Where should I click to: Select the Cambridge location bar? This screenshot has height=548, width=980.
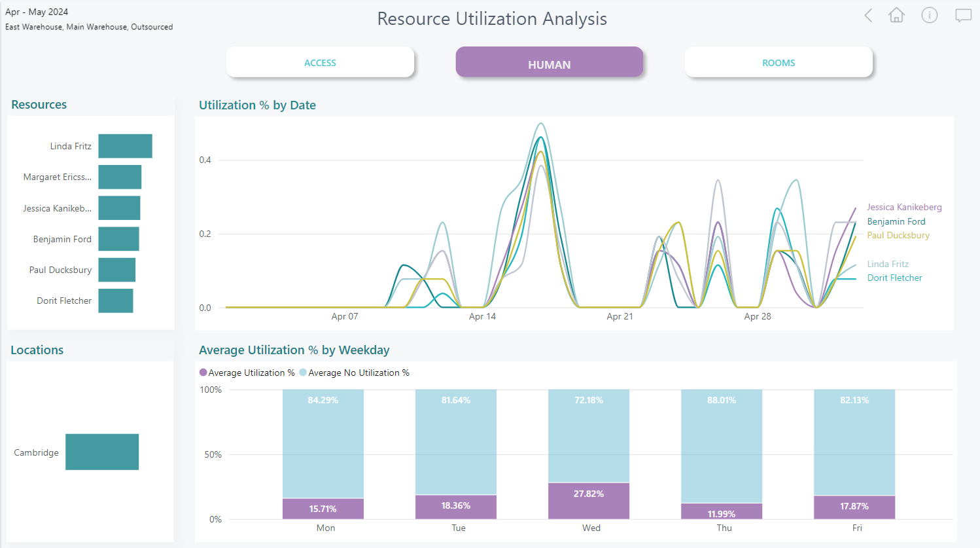click(x=102, y=452)
